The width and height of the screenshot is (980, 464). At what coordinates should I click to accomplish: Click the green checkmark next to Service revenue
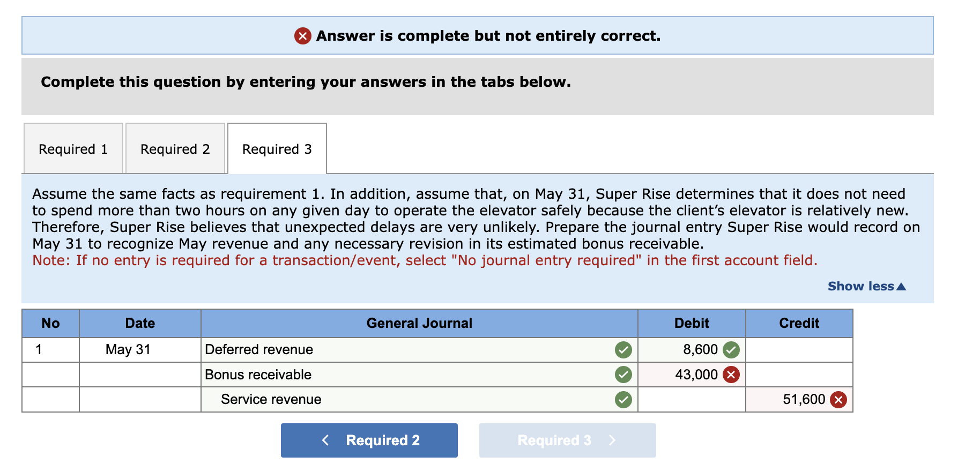(x=622, y=399)
